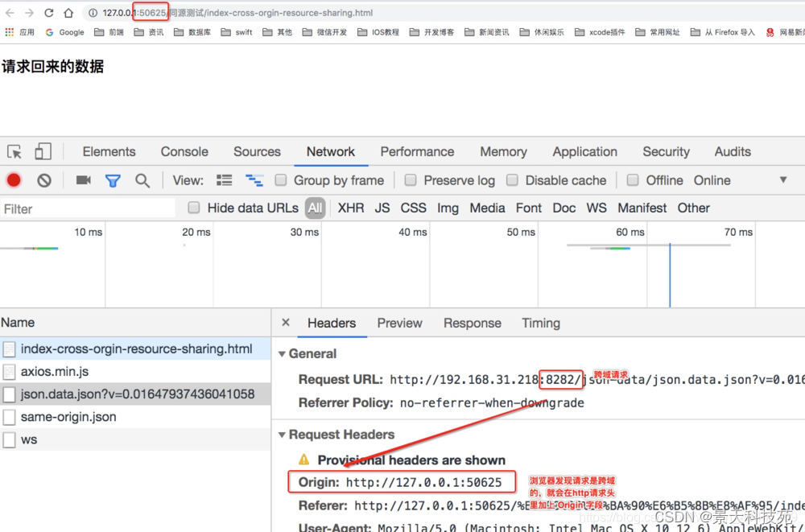Select the Headers detail tab

[332, 323]
